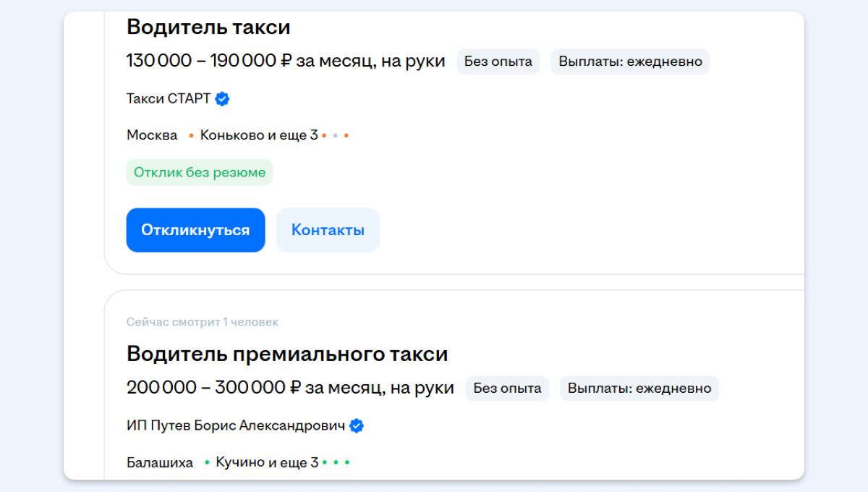The height and width of the screenshot is (492, 868).
Task: Open the Водитель премиального такси vacancy title
Action: [287, 354]
